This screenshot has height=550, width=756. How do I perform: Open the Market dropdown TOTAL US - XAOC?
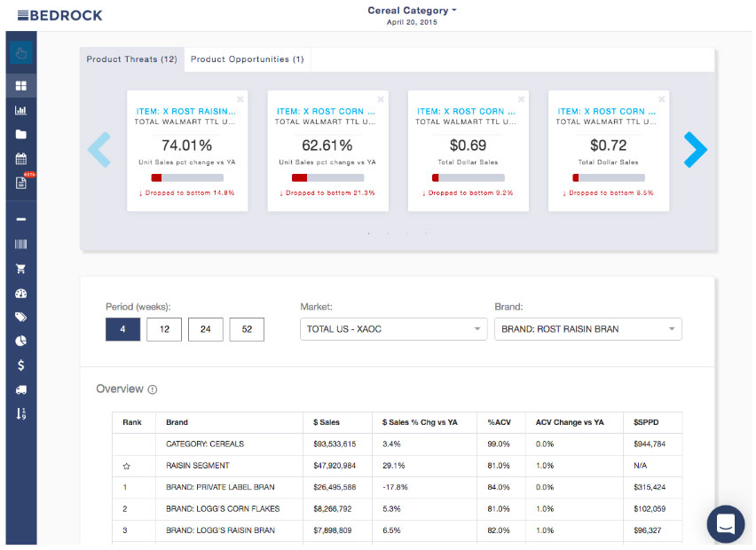pos(393,329)
